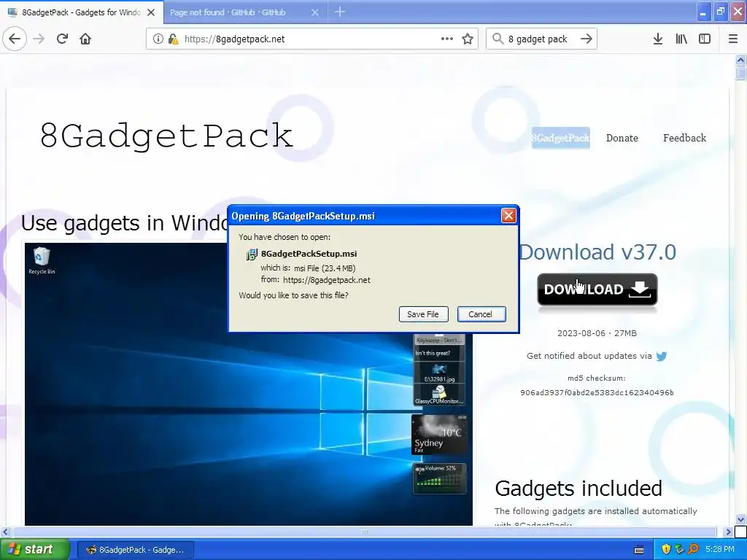
Task: Open the Donate page link
Action: pos(622,138)
